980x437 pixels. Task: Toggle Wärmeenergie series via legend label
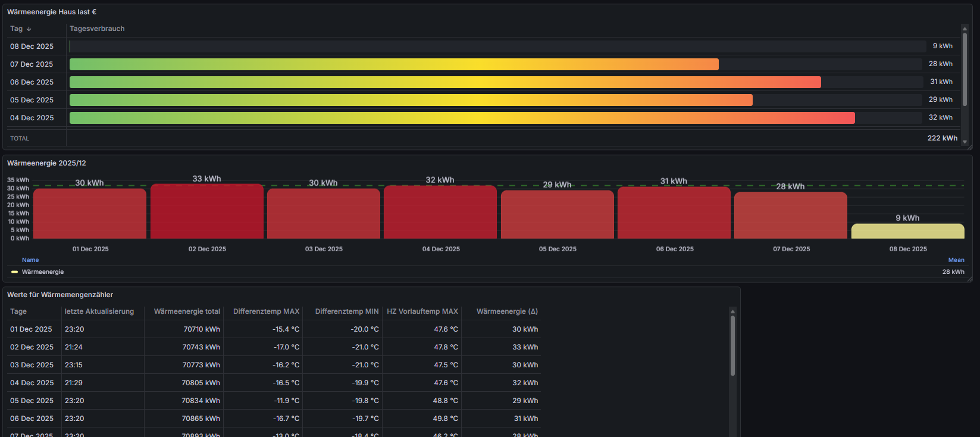[43, 272]
